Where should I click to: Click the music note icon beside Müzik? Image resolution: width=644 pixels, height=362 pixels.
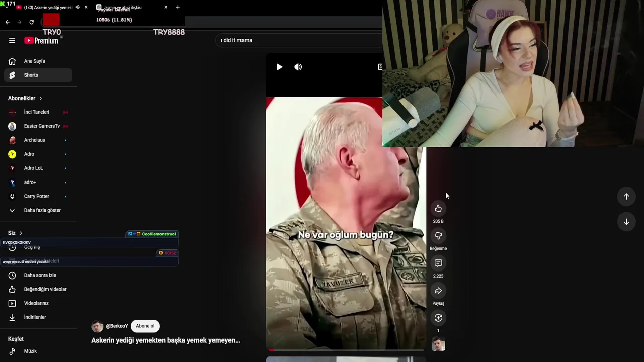[x=12, y=351]
